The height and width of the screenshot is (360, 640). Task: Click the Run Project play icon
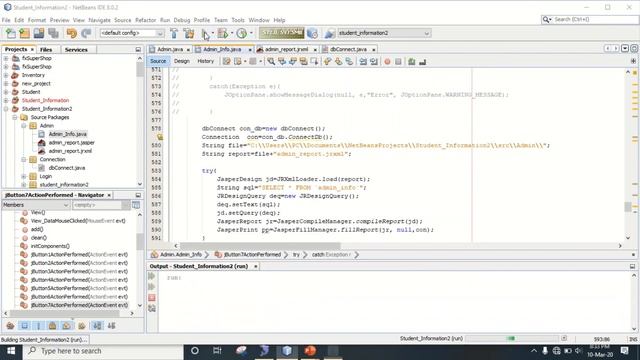[205, 33]
